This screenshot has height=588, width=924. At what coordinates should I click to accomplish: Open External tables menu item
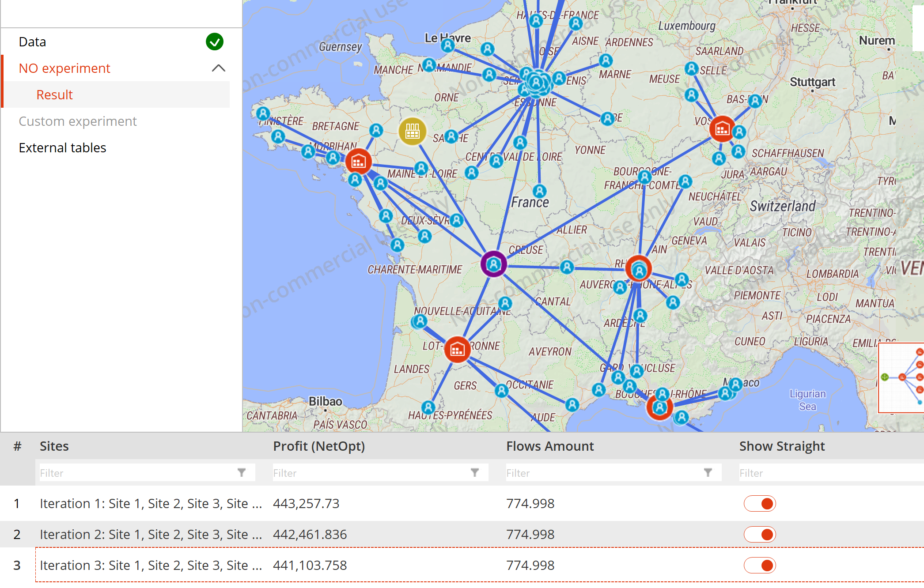coord(62,148)
